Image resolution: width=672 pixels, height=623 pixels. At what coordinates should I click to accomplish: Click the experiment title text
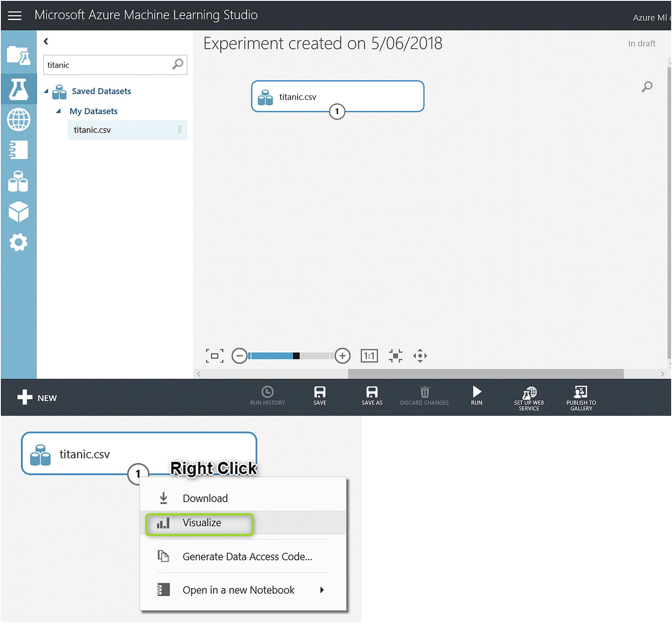pyautogui.click(x=323, y=43)
